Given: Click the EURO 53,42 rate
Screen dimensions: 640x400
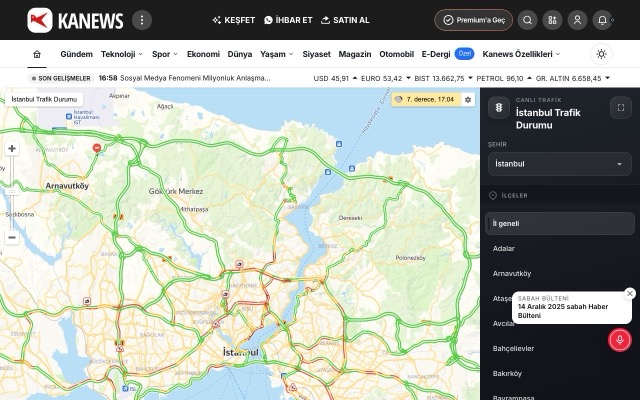Looking at the screenshot, I should 386,78.
